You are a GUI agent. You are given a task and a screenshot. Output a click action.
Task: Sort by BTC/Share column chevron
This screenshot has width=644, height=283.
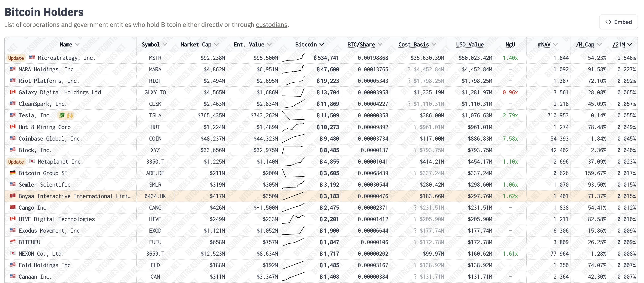(380, 44)
